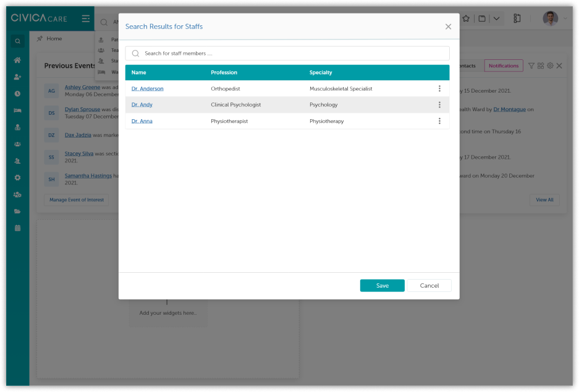Close the widget with X icon
Screen dimensions: 579x392
pyautogui.click(x=559, y=65)
